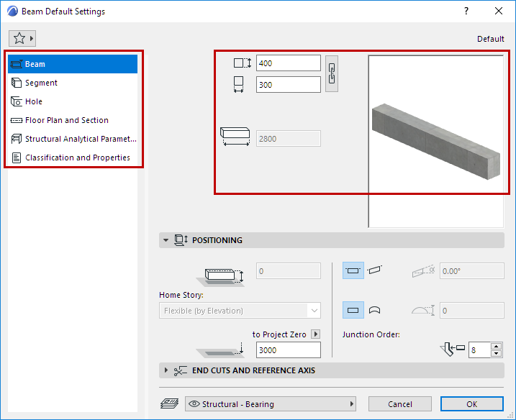The width and height of the screenshot is (516, 420).
Task: Select the curved beam option
Action: 374,310
